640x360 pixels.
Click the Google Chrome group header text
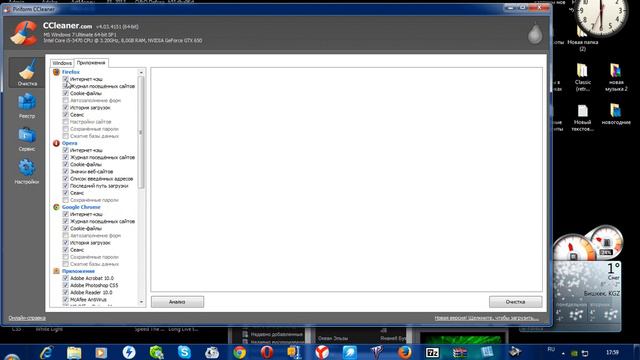[81, 207]
